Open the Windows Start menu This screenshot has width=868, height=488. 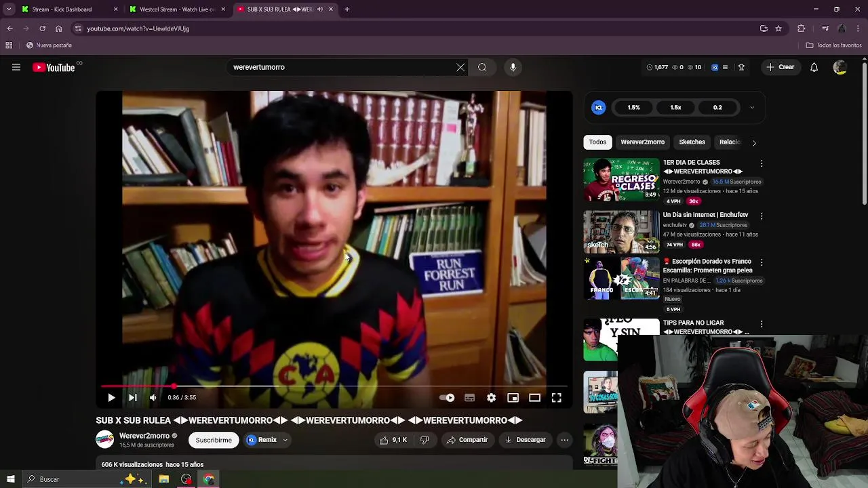[x=10, y=479]
